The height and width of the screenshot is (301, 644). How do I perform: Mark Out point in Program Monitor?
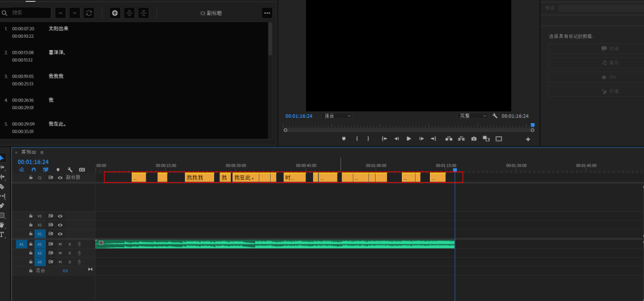[368, 139]
